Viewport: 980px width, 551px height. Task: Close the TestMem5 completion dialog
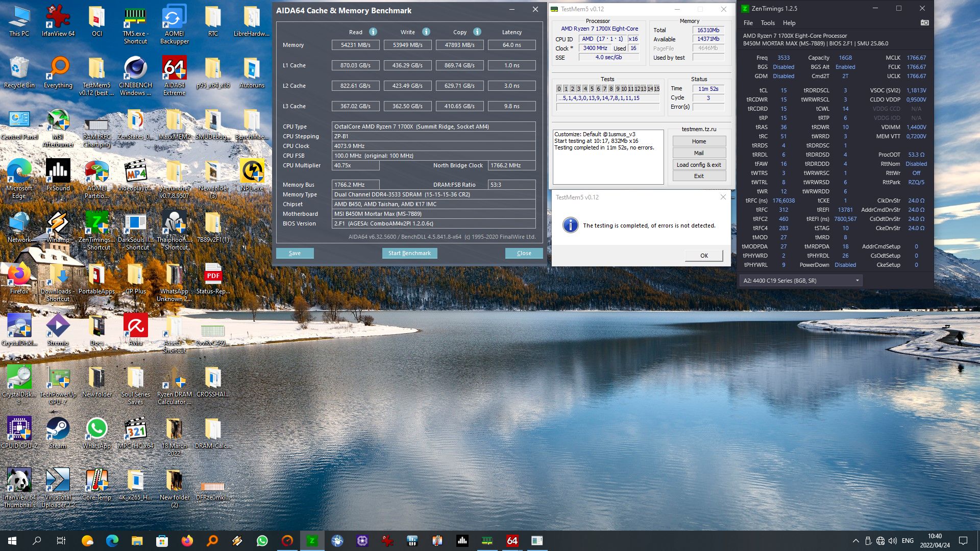pos(723,197)
